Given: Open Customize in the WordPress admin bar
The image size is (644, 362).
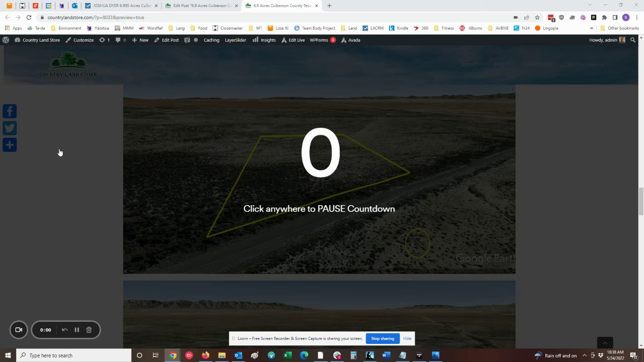Looking at the screenshot, I should pyautogui.click(x=79, y=40).
